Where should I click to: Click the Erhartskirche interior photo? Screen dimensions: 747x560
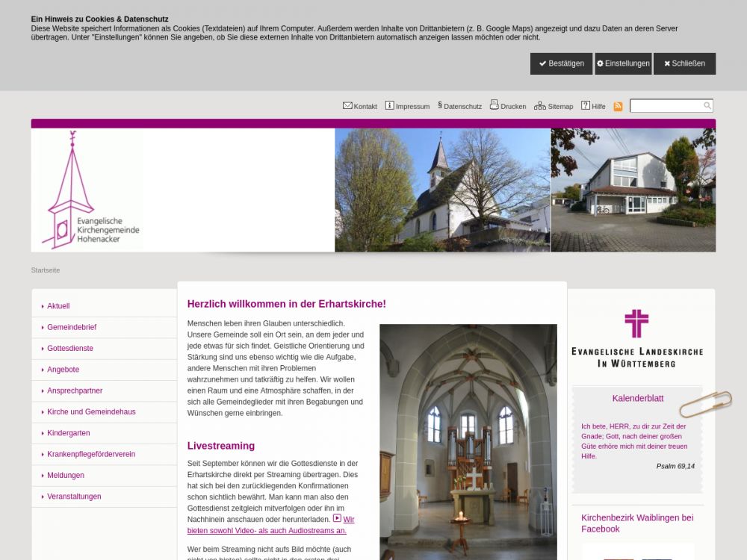(468, 441)
